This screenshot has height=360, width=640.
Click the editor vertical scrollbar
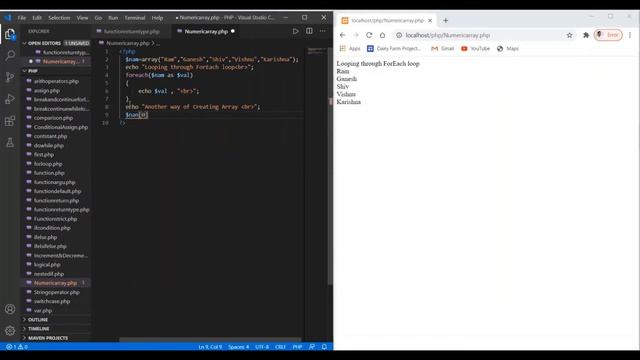point(330,167)
